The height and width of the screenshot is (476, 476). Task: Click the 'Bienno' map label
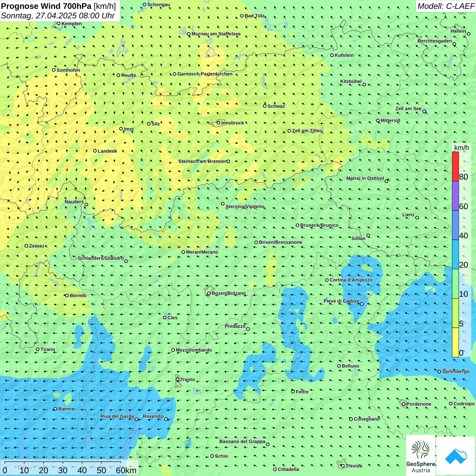[x=66, y=409]
